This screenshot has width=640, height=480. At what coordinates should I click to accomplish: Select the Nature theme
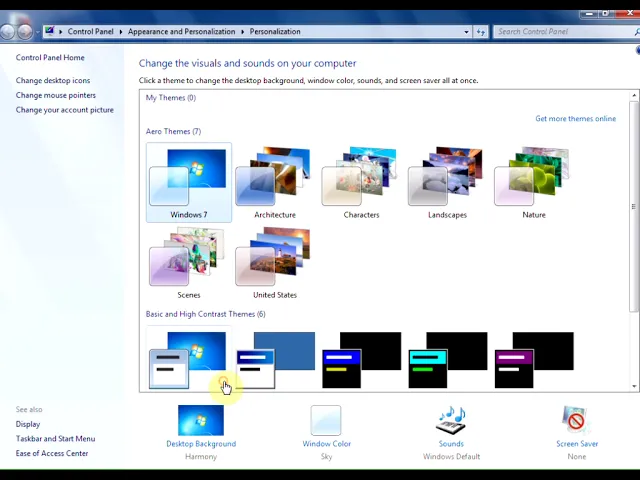[x=533, y=182]
